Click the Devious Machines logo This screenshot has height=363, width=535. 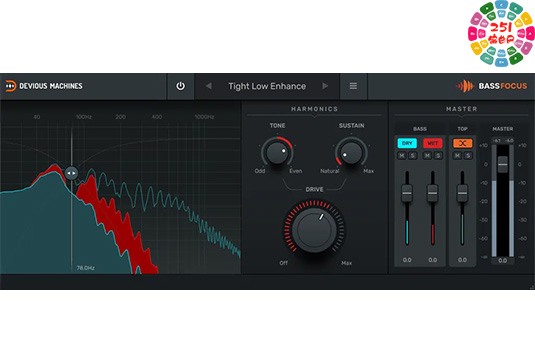tap(44, 86)
